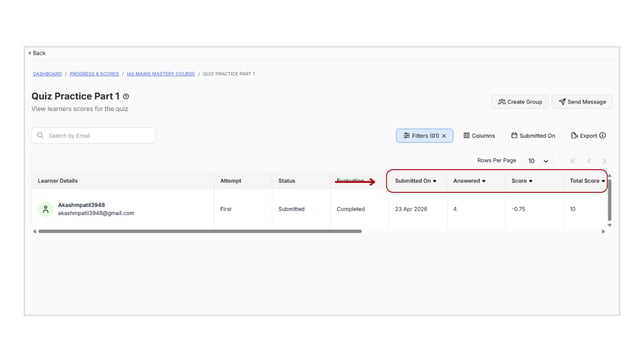Viewport: 644px width, 362px height.
Task: Open the Submitted On date filter
Action: pyautogui.click(x=533, y=136)
